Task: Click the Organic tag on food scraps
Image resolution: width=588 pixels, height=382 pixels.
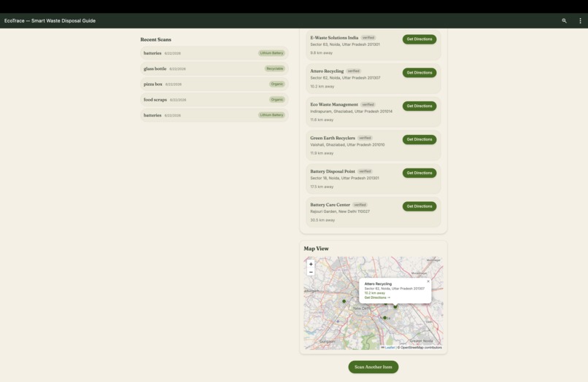Action: coord(277,100)
